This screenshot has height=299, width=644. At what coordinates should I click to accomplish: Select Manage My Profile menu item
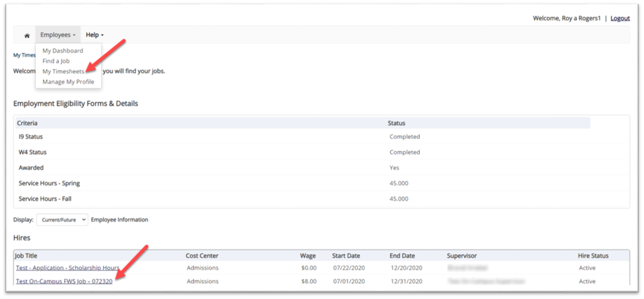[68, 82]
